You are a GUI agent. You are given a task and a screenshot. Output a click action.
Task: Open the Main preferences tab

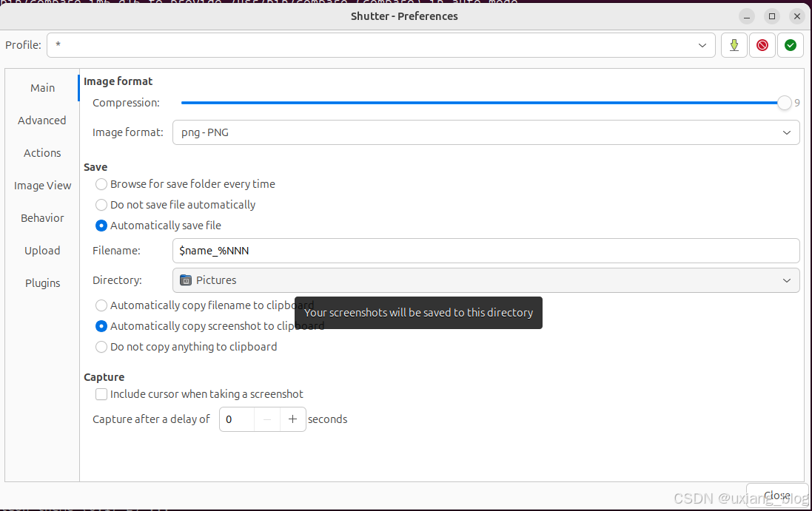[x=42, y=88]
